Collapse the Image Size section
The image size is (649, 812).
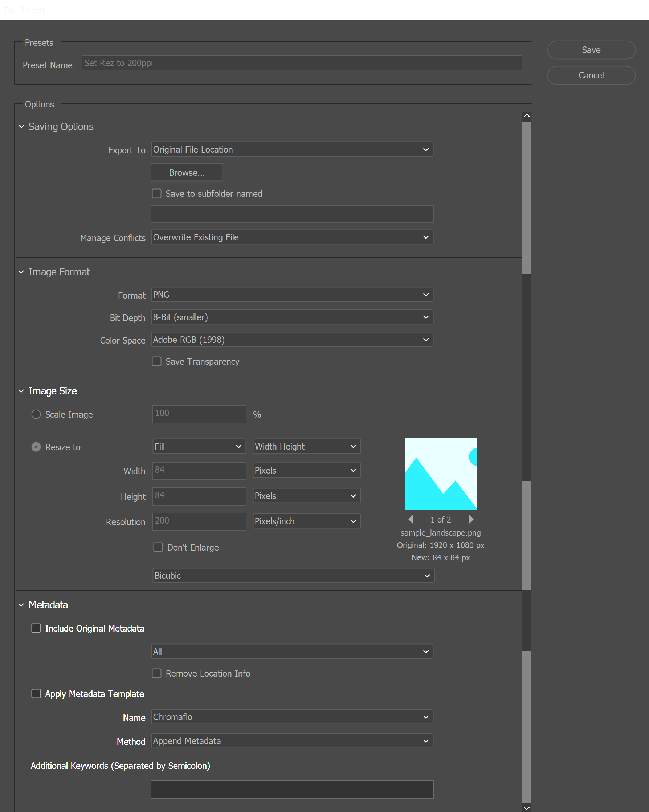click(21, 391)
